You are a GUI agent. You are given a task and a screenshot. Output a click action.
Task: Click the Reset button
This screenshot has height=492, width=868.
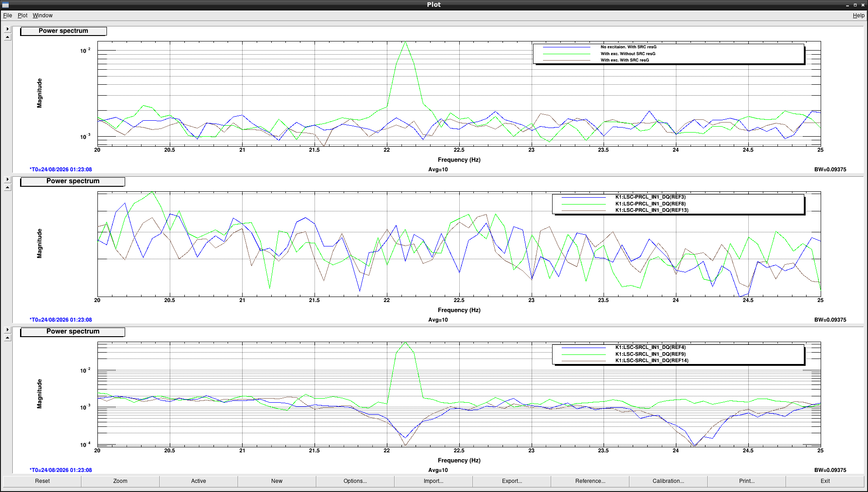pyautogui.click(x=42, y=481)
